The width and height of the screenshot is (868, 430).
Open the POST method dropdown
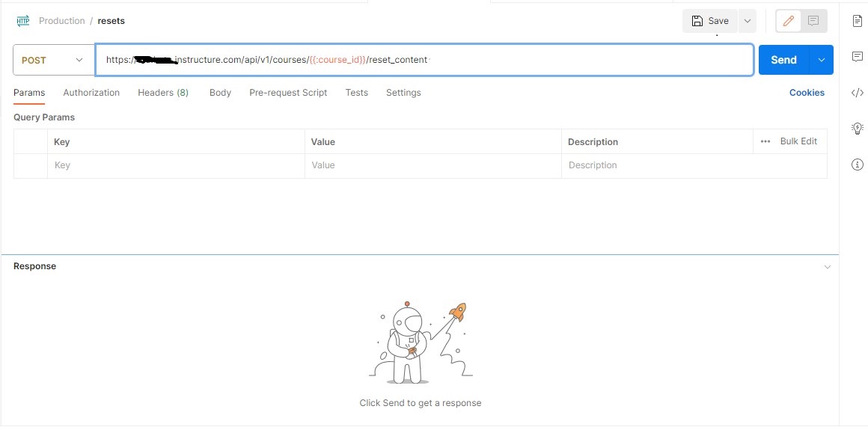pos(54,60)
